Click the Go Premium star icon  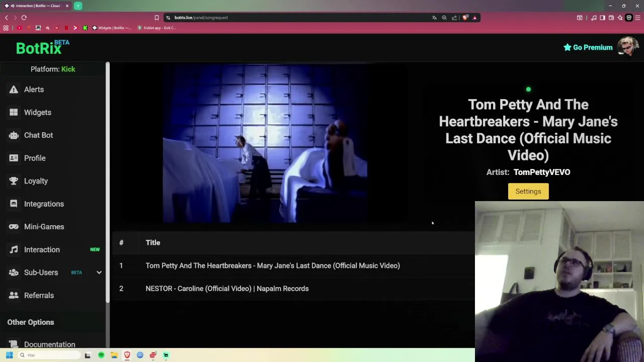(x=567, y=47)
